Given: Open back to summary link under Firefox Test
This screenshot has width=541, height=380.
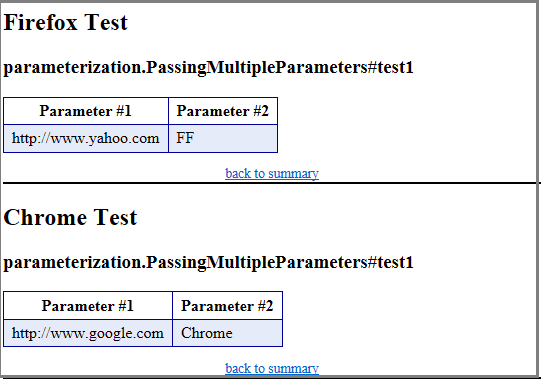Looking at the screenshot, I should pos(272,173).
